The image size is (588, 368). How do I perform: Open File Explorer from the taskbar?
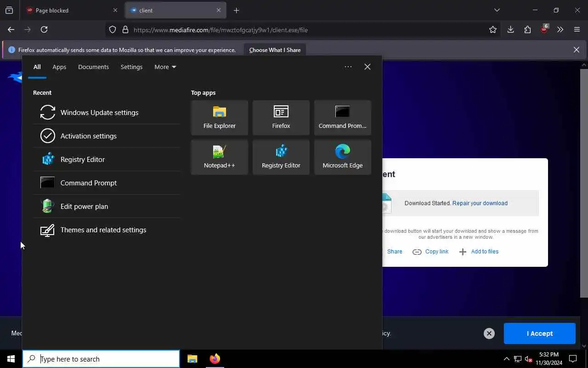pyautogui.click(x=192, y=359)
